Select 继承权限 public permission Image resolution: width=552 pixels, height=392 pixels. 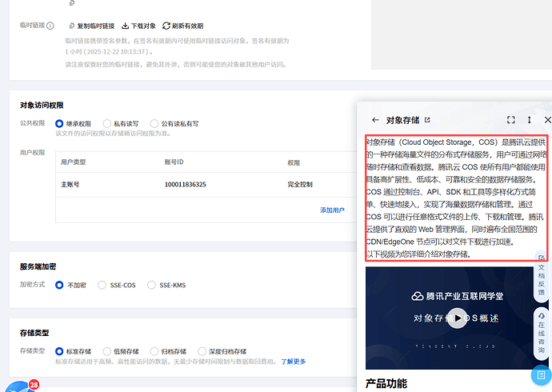click(x=59, y=123)
